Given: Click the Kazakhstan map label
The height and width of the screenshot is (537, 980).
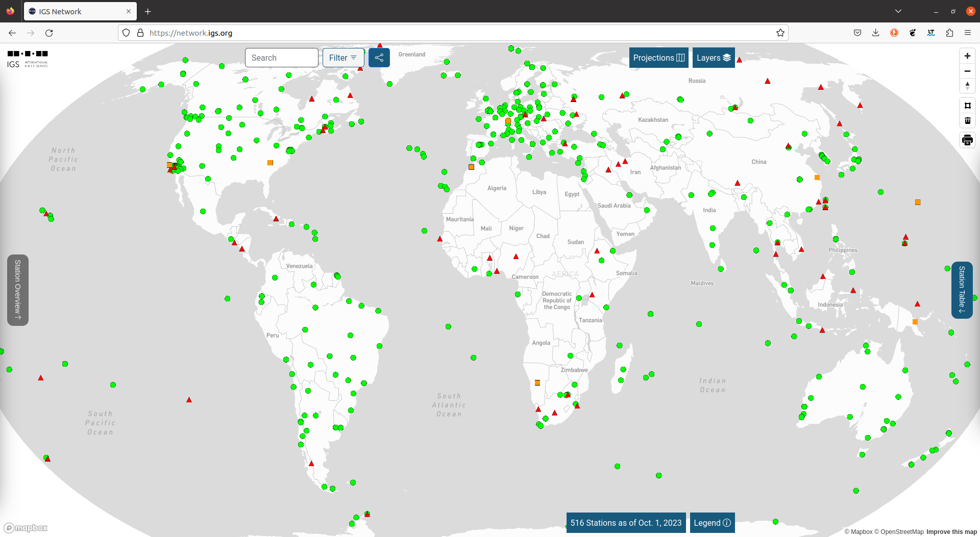Looking at the screenshot, I should [653, 120].
